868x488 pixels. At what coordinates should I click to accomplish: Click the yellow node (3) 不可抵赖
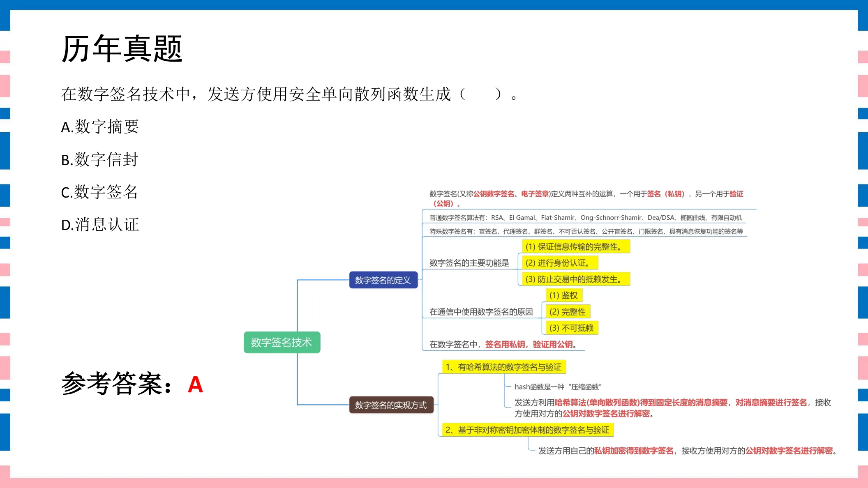[572, 327]
